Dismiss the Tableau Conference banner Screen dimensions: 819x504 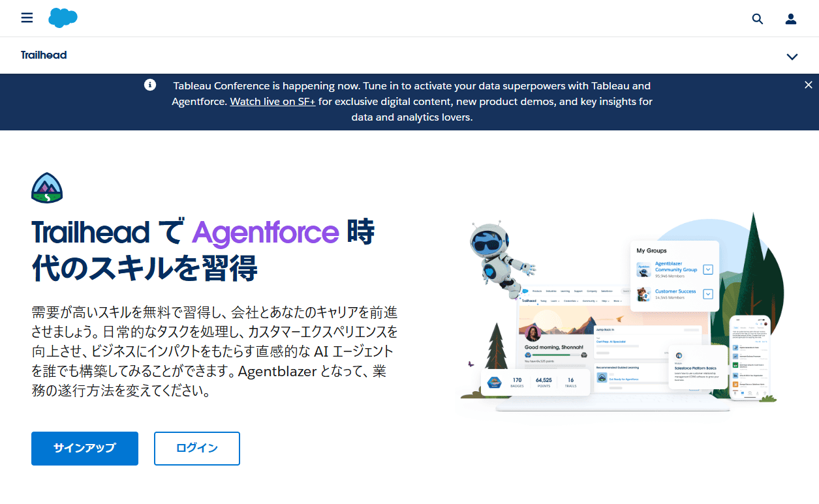(809, 85)
